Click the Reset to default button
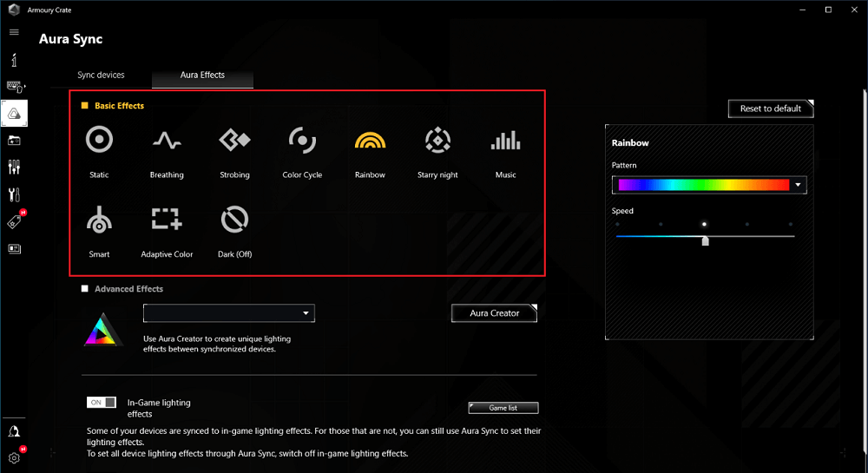The width and height of the screenshot is (868, 473). tap(771, 108)
